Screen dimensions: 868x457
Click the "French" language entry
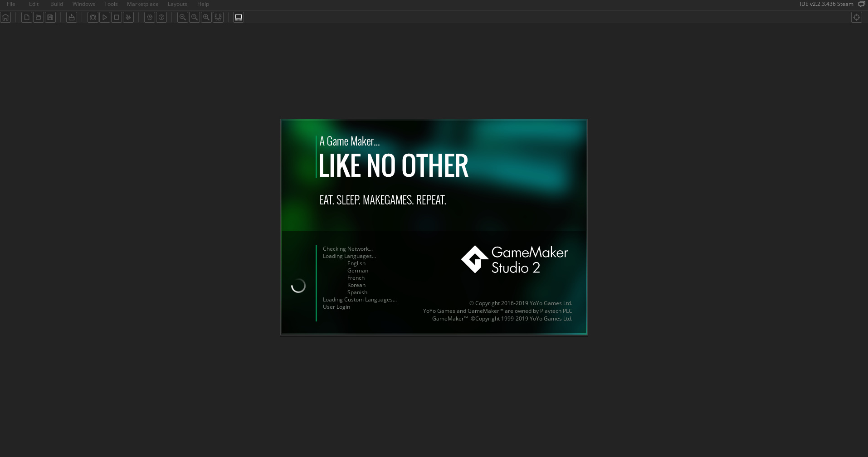[x=356, y=278]
